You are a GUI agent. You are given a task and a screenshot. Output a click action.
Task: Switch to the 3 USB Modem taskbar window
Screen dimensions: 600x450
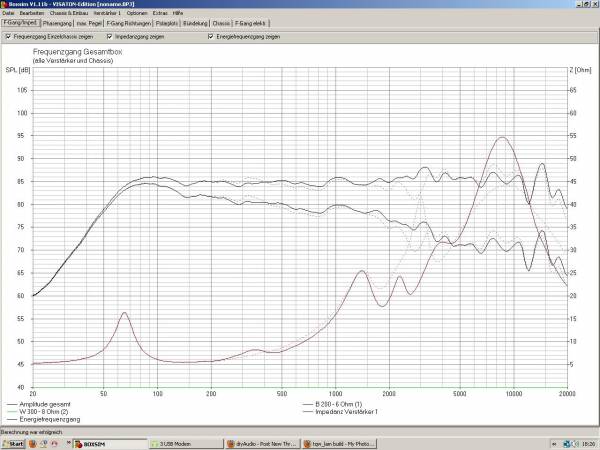tap(186, 444)
